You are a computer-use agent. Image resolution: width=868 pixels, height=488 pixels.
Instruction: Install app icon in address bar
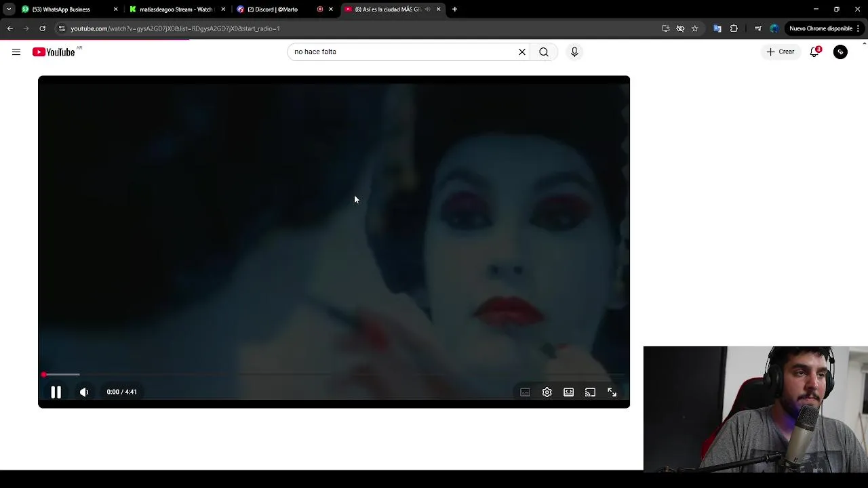[x=666, y=28]
